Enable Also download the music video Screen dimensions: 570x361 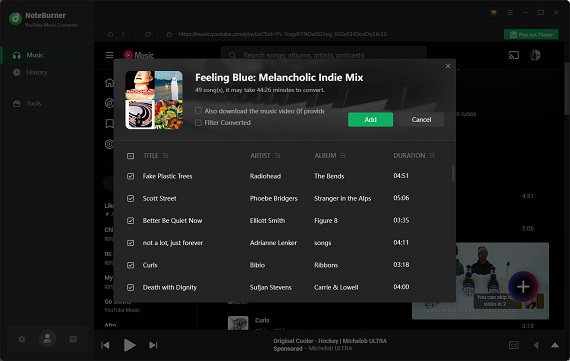(x=198, y=111)
